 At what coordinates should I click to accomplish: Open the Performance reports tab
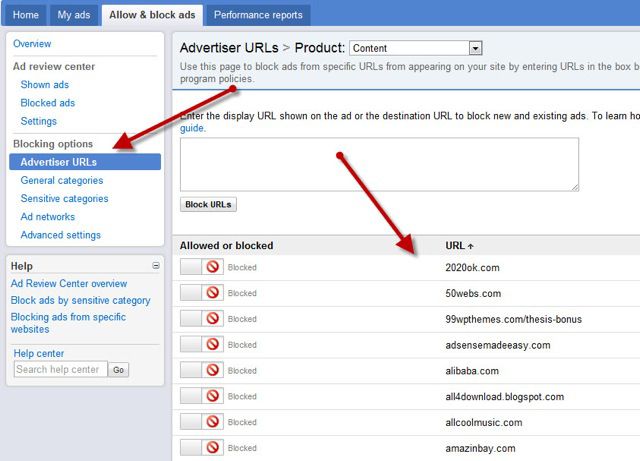coord(257,15)
